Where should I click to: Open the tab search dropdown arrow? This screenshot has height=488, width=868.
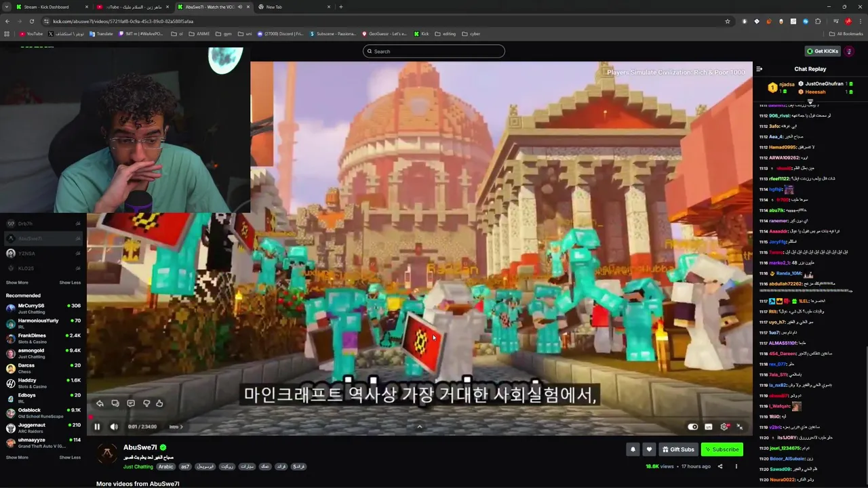6,7
